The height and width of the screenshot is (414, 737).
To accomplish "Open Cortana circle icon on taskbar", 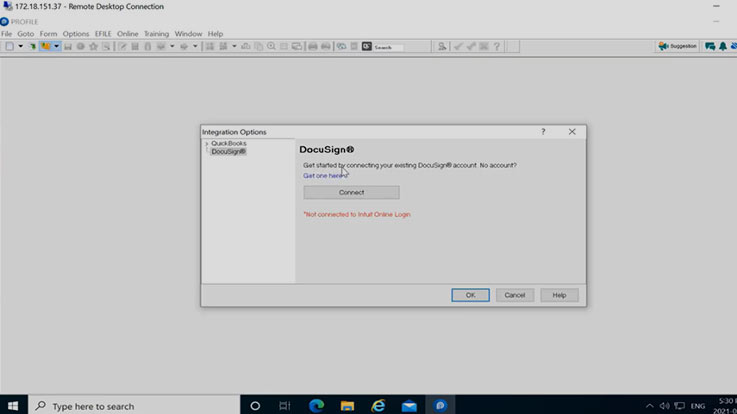I will (255, 406).
